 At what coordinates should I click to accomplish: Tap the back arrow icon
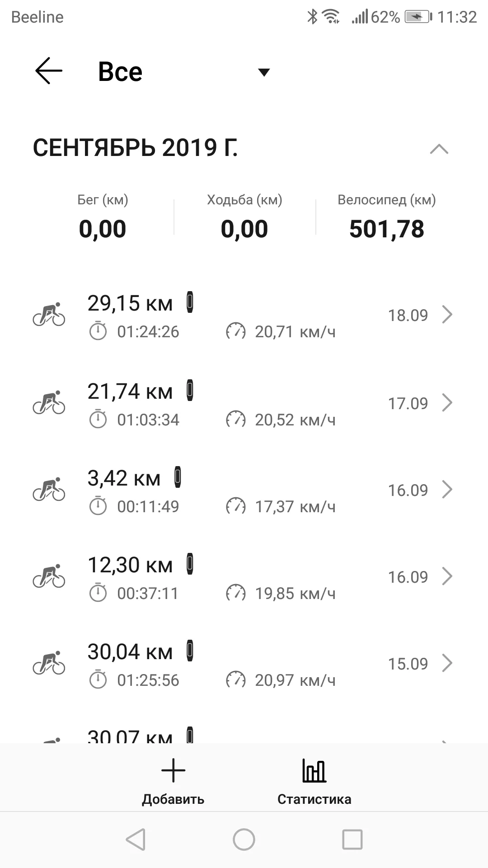(49, 71)
